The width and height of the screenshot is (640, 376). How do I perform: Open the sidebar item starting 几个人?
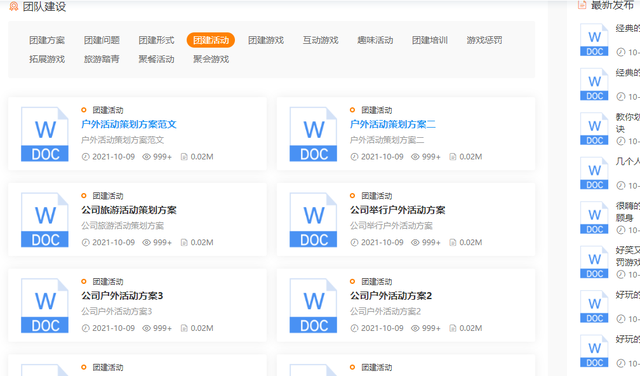(x=628, y=161)
